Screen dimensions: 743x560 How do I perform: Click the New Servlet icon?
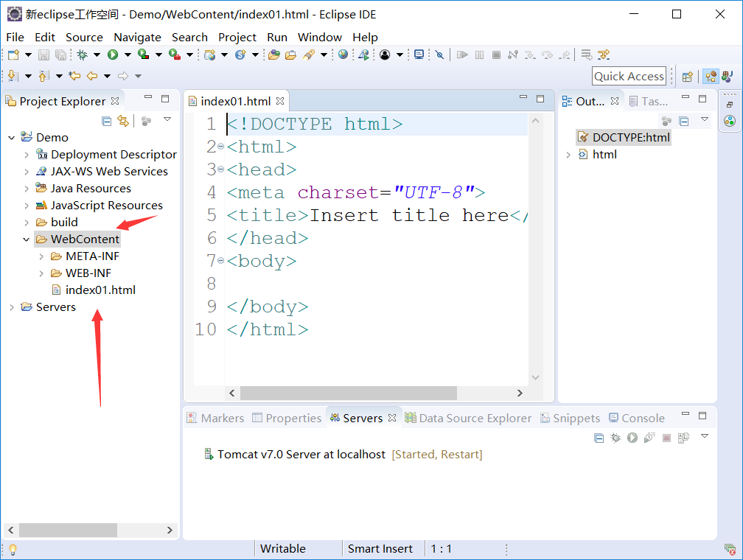(x=241, y=55)
